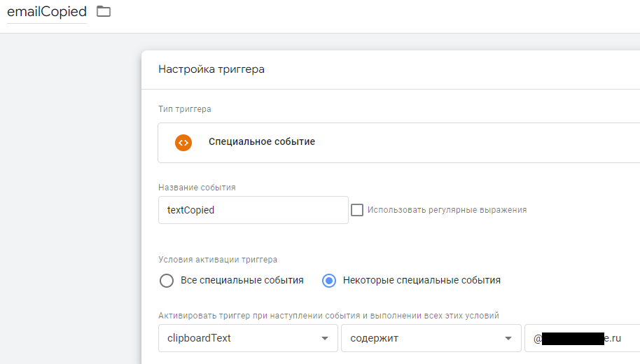This screenshot has height=364, width=640.
Task: Open the Специальное событие trigger type card
Action: click(392, 142)
